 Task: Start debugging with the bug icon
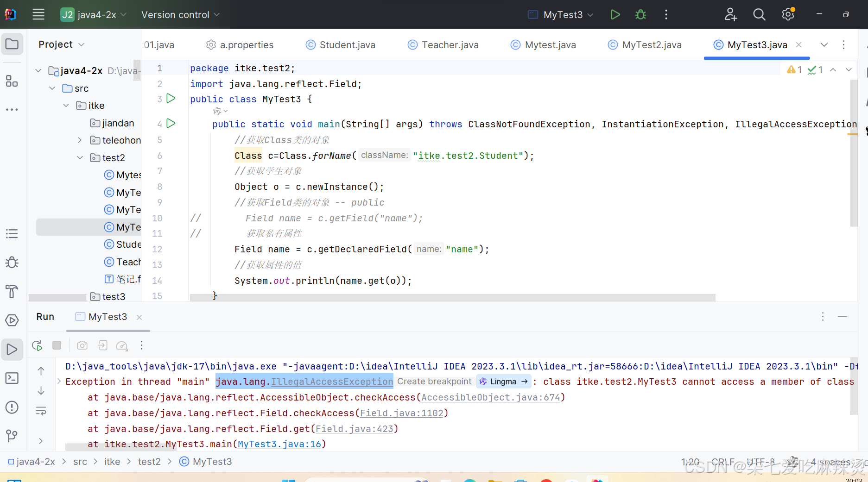[x=640, y=14]
